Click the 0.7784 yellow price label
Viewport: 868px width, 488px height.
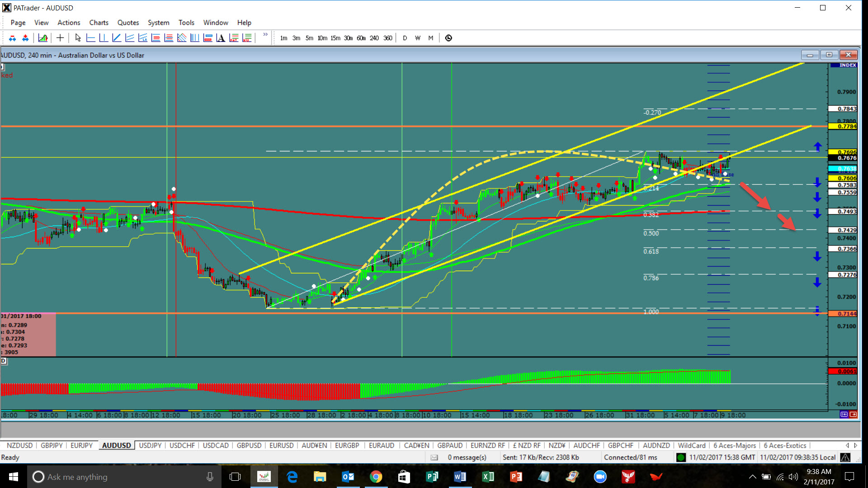[843, 127]
